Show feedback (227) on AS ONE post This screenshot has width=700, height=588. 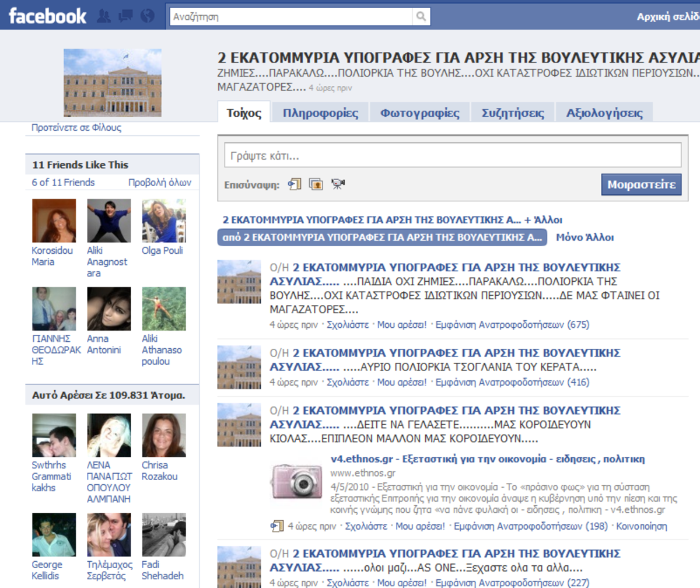(513, 582)
